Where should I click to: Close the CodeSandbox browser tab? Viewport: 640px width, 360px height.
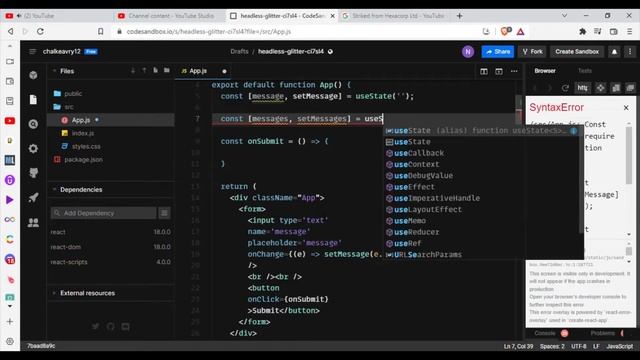tap(333, 16)
